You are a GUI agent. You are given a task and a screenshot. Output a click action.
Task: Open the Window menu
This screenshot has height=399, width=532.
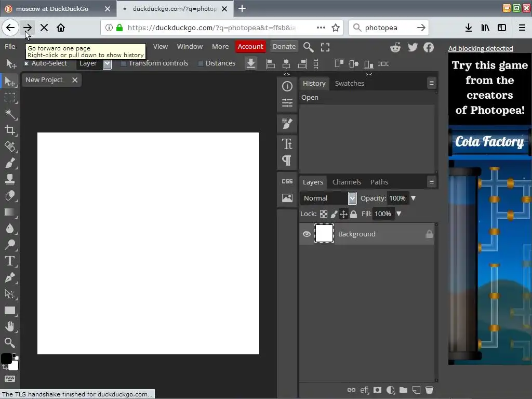point(190,46)
